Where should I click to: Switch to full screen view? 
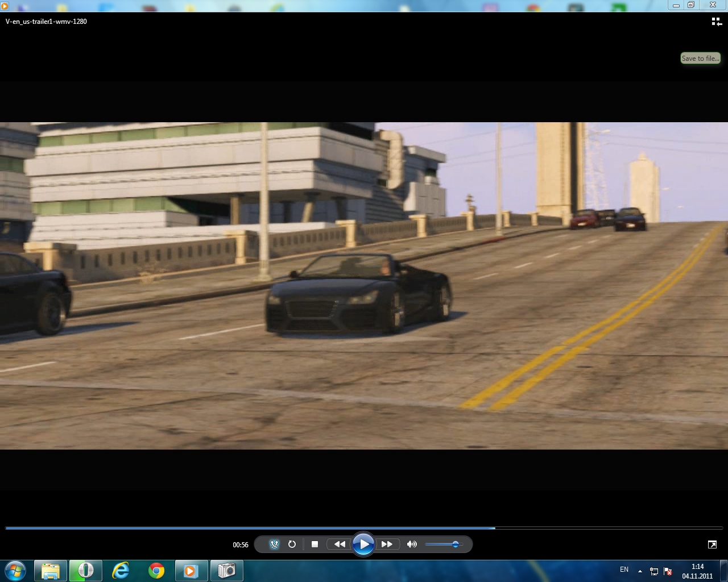[712, 544]
